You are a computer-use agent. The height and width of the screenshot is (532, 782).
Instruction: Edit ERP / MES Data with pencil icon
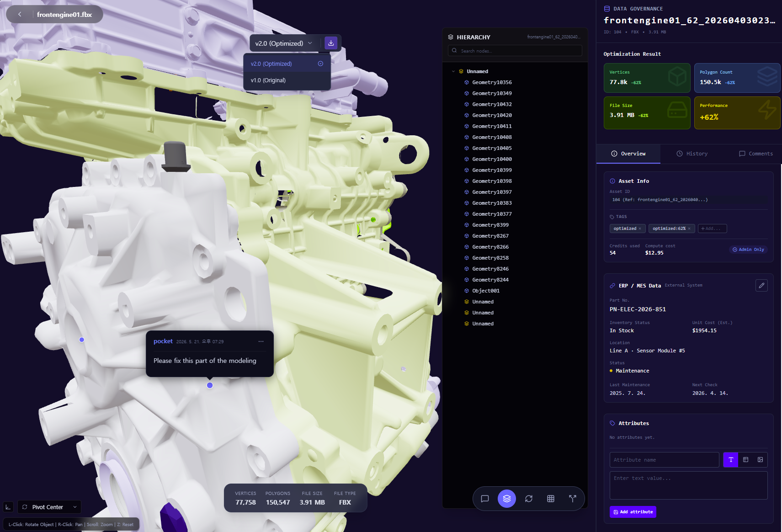761,286
